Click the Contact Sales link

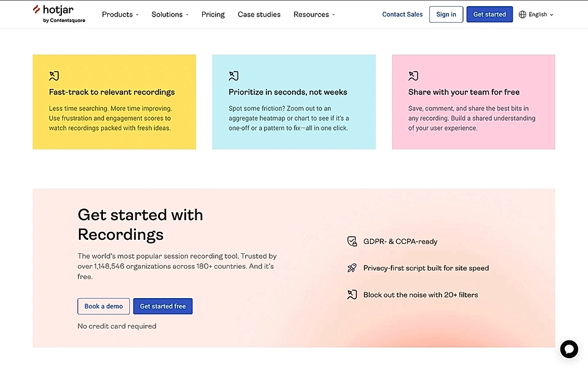point(402,14)
